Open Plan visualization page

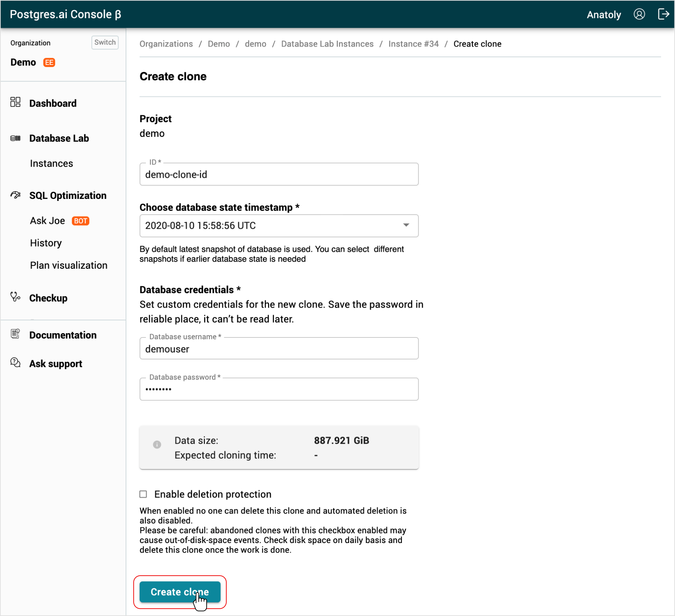(x=69, y=265)
